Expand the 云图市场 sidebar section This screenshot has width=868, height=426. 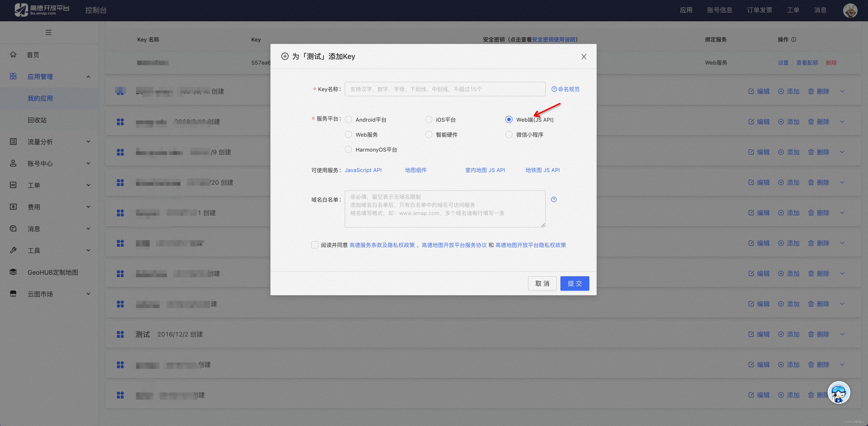(88, 294)
